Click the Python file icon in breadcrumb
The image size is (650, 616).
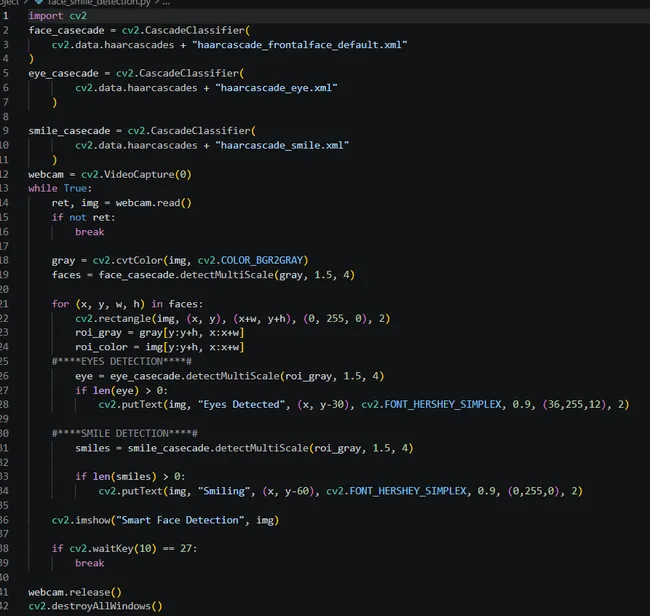(x=39, y=2)
